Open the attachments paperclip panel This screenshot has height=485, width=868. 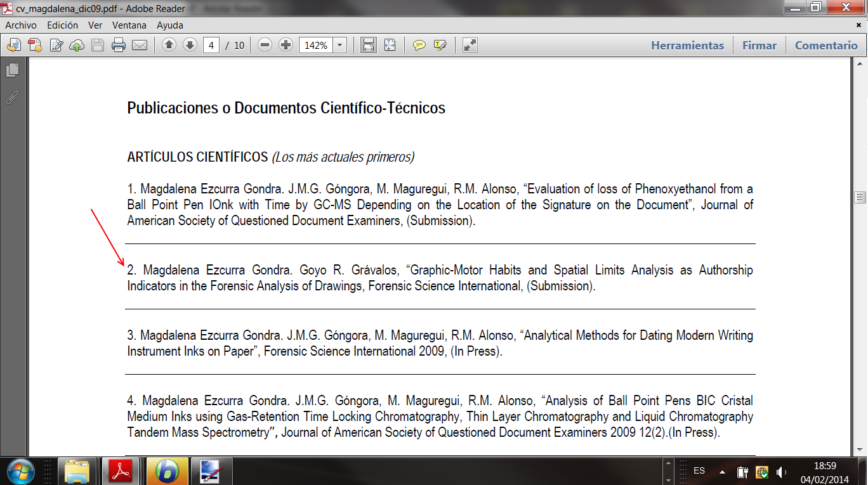pos(12,98)
